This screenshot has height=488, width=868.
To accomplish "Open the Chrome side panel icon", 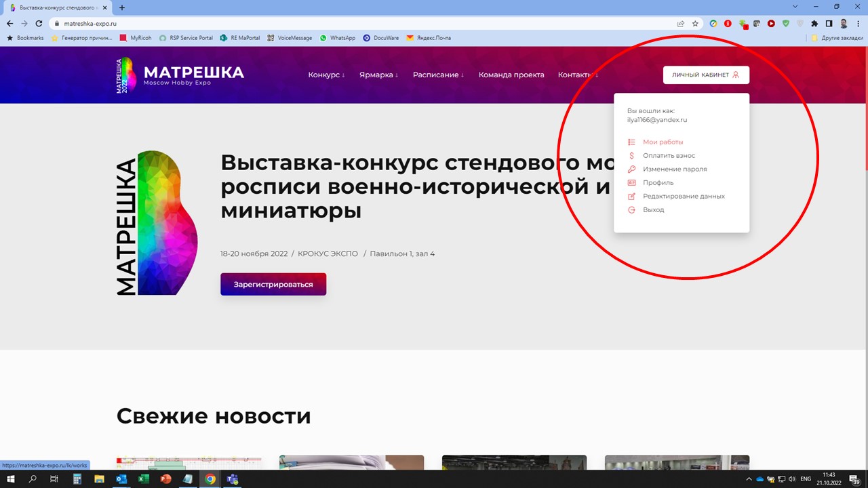I will coord(829,23).
